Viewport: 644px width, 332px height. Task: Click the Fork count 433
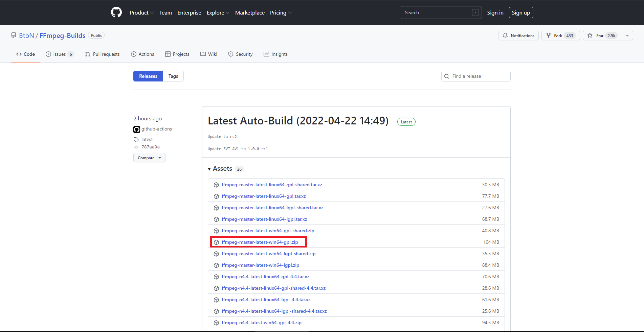[570, 36]
